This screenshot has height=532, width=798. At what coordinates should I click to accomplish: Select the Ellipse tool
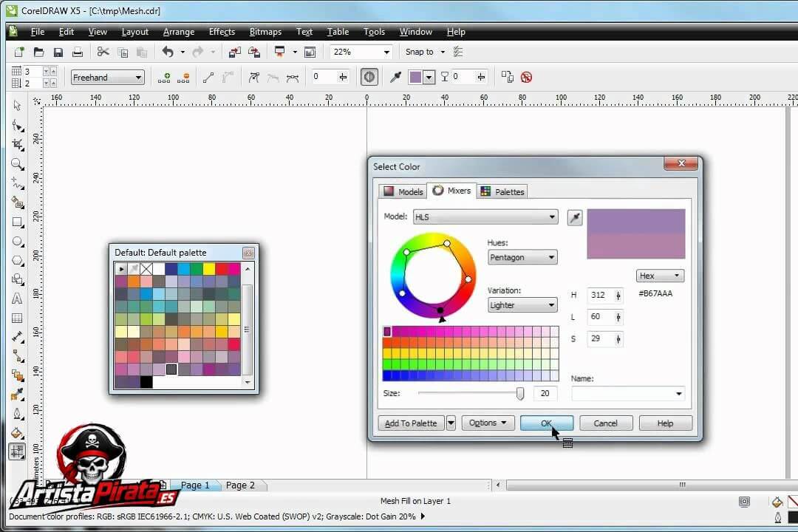click(x=17, y=242)
